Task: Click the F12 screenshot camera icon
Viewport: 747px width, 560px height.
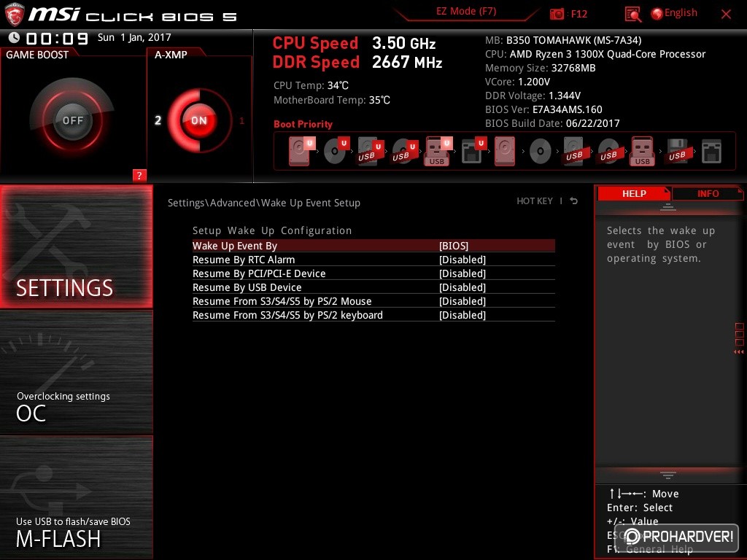Action: tap(557, 14)
